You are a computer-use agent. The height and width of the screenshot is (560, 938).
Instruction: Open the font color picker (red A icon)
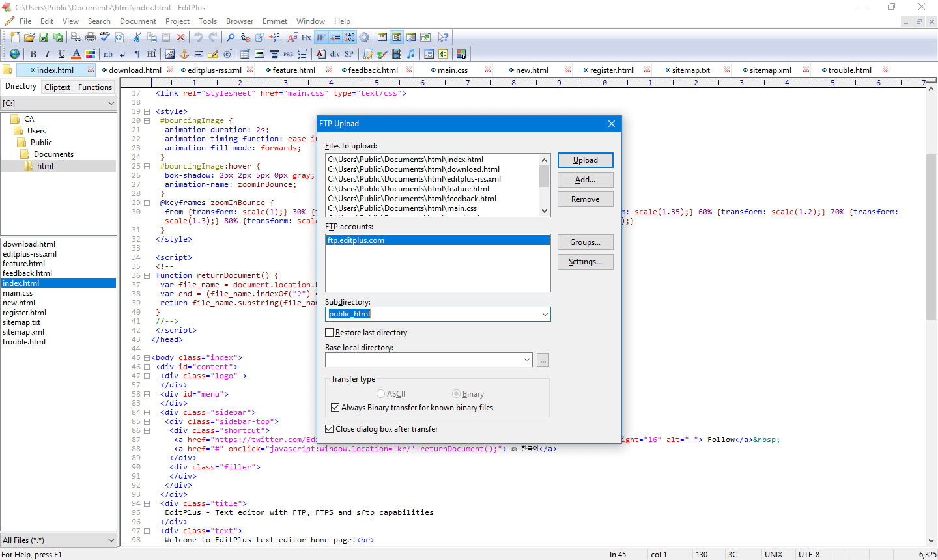click(76, 54)
